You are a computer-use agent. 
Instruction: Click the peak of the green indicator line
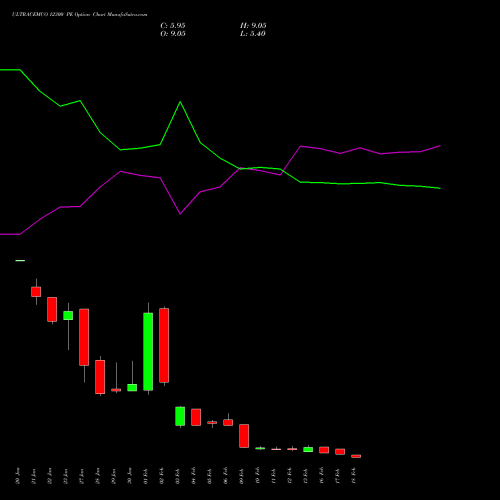point(180,102)
